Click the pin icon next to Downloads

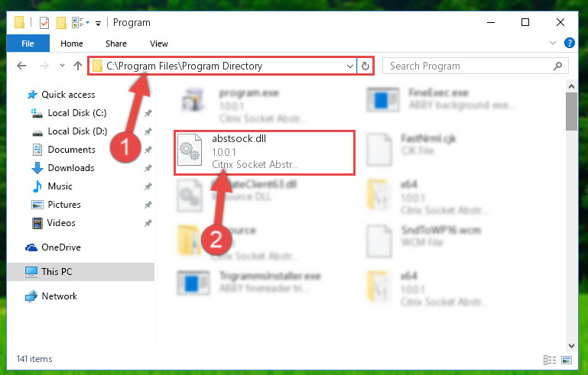(x=148, y=168)
